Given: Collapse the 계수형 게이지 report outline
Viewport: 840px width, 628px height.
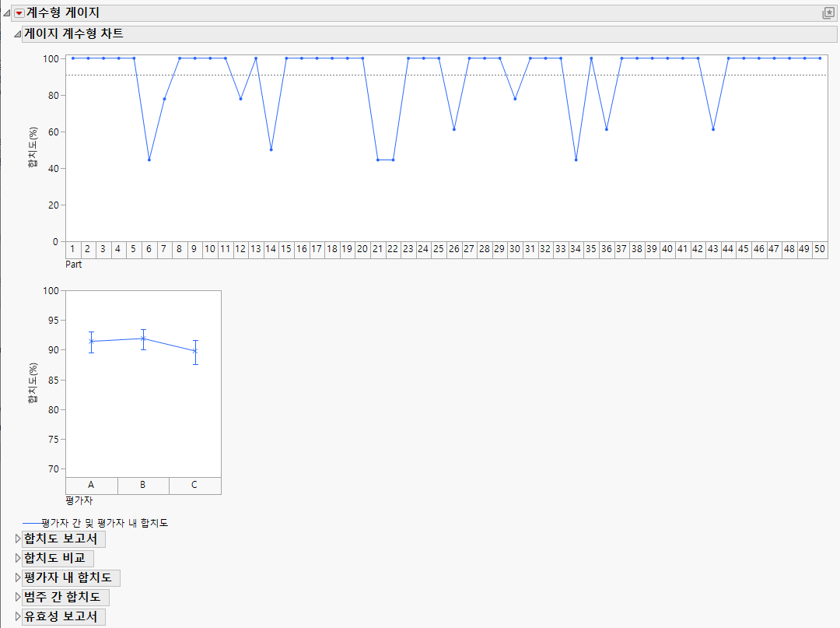Looking at the screenshot, I should 6,12.
